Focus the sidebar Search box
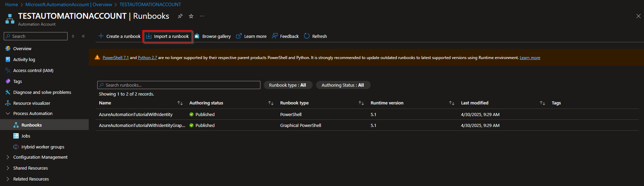 point(36,36)
